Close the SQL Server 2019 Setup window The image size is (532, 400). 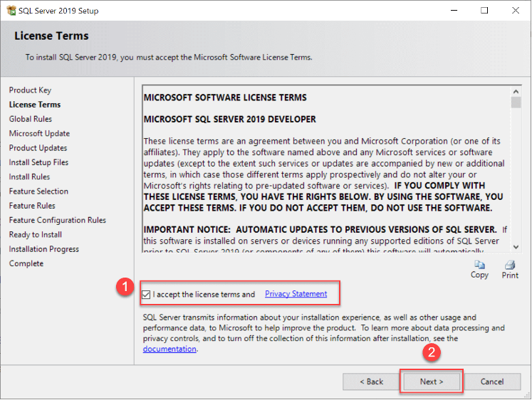coord(516,11)
